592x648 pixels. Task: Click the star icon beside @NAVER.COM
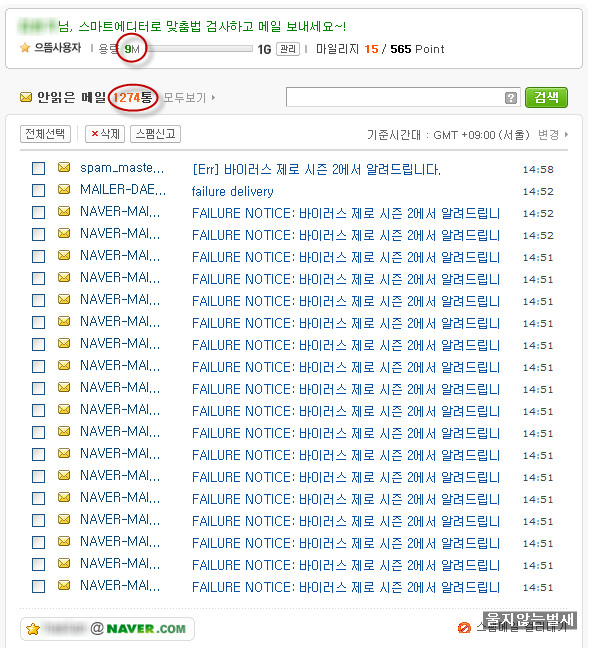coord(33,629)
